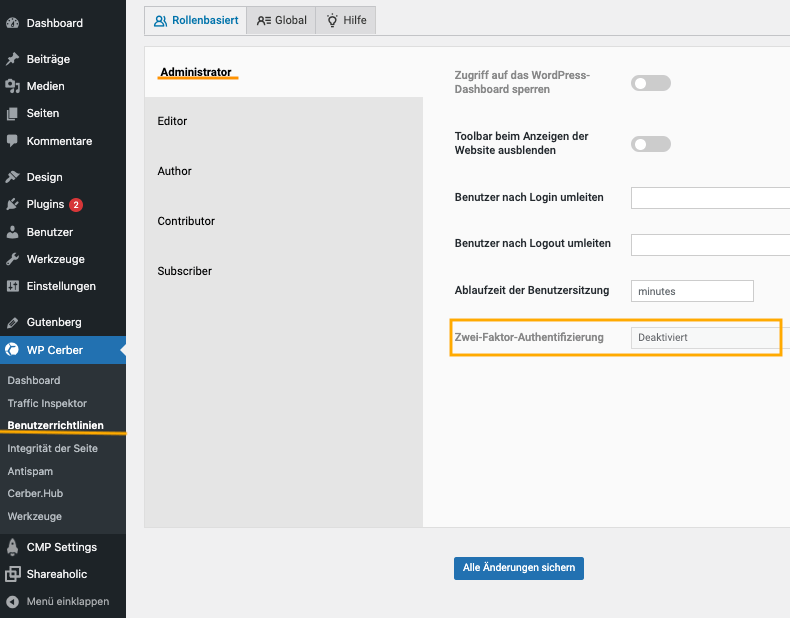Click the Shareaholic icon

[13, 574]
